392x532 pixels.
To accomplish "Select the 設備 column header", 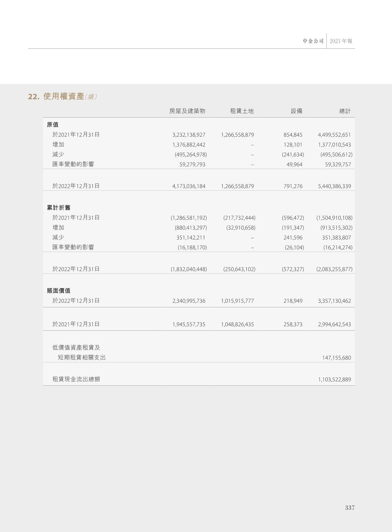I will click(296, 111).
